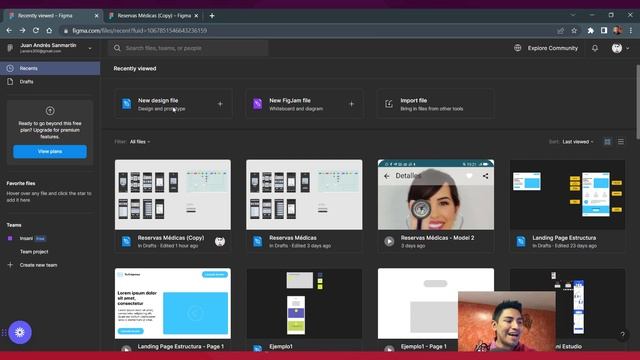Open browser home icon
The width and height of the screenshot is (640, 360).
[49, 31]
